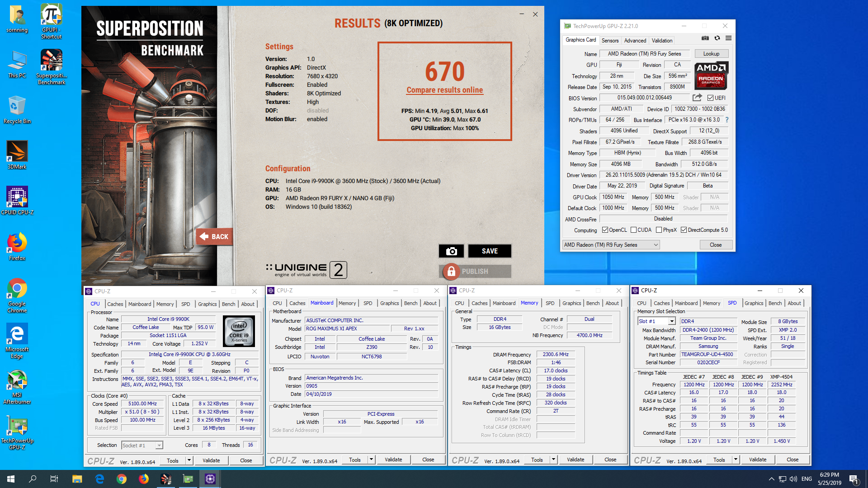Screen dimensions: 868x488
Task: Expand Tools dropdown arrow in SPD CPU-Z window
Action: click(x=736, y=460)
